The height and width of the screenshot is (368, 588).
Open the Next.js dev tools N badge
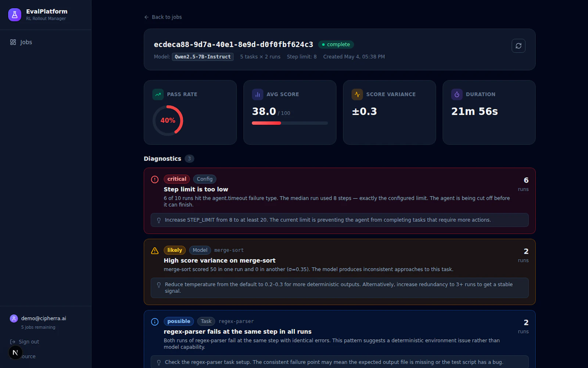[x=15, y=353]
